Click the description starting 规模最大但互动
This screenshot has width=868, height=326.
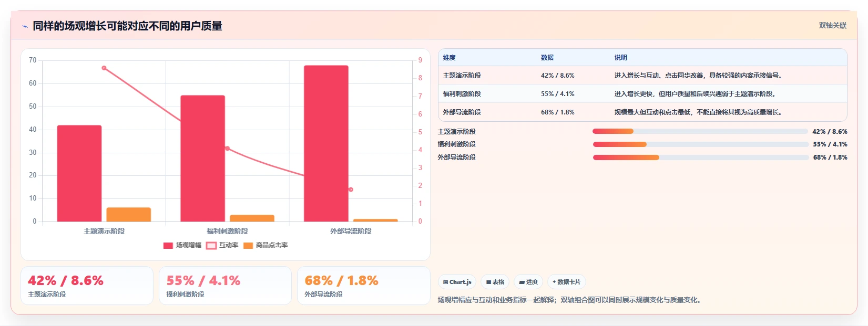(699, 112)
